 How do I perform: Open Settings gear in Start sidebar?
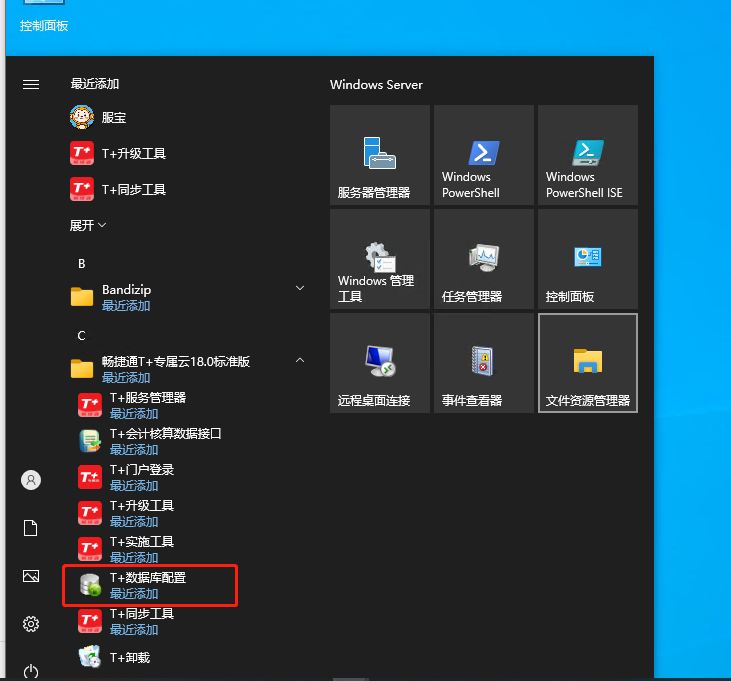point(31,624)
